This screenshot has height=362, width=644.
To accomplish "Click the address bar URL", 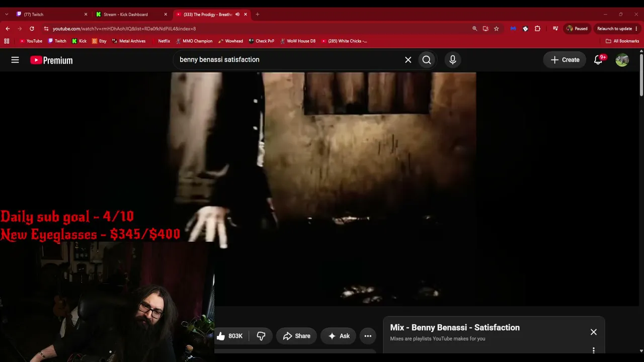I will [x=124, y=29].
